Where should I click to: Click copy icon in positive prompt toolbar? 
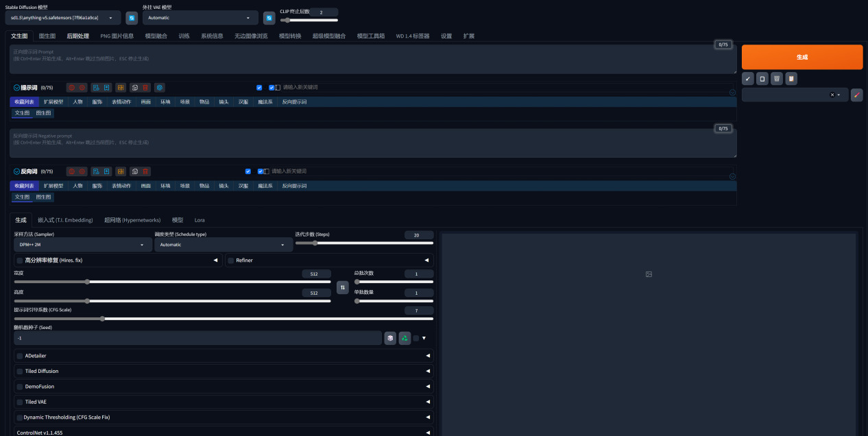[135, 88]
